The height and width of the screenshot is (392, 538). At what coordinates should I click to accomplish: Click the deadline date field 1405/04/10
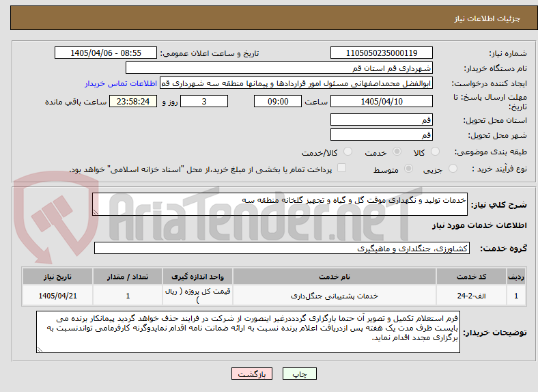point(381,101)
